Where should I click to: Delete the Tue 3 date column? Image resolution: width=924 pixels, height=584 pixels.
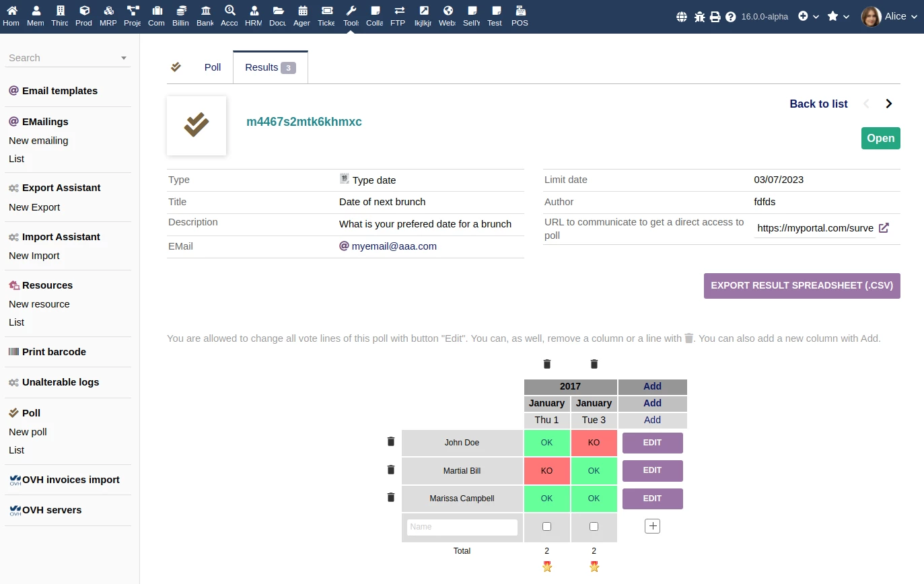click(594, 364)
